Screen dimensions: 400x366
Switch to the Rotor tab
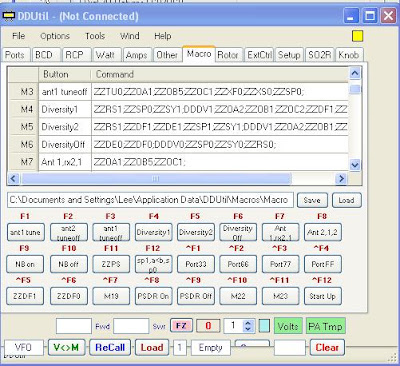pyautogui.click(x=228, y=55)
